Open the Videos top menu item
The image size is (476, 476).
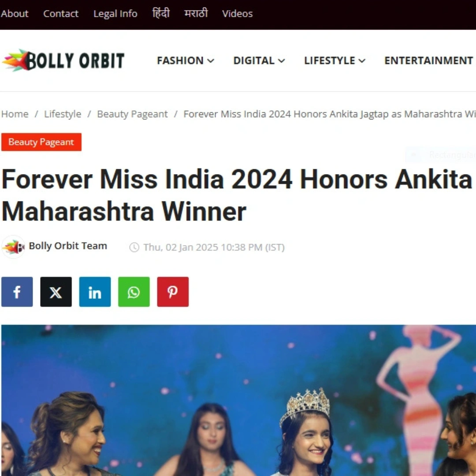pos(237,14)
